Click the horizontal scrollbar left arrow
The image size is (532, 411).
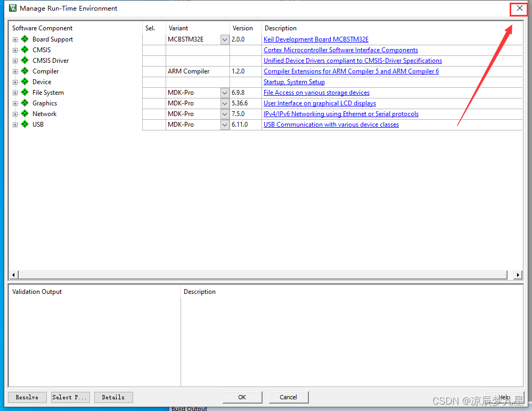(x=13, y=275)
